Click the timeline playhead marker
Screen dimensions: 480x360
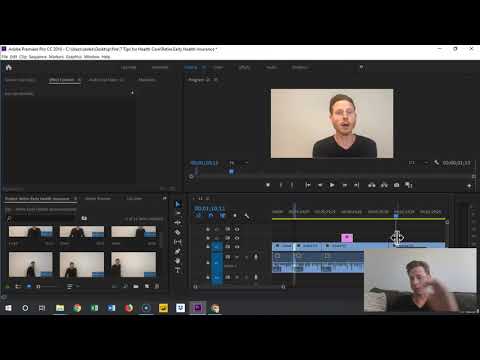coord(396,215)
